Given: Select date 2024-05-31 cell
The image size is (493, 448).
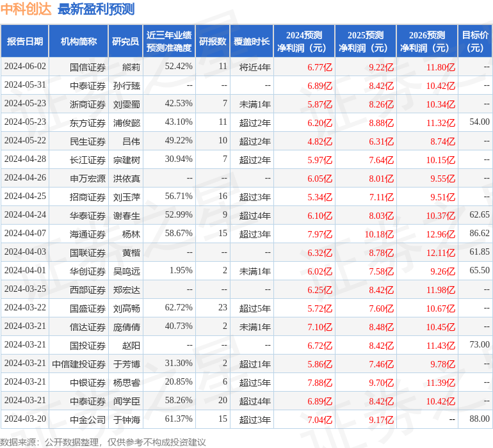Looking at the screenshot, I should [x=25, y=85].
